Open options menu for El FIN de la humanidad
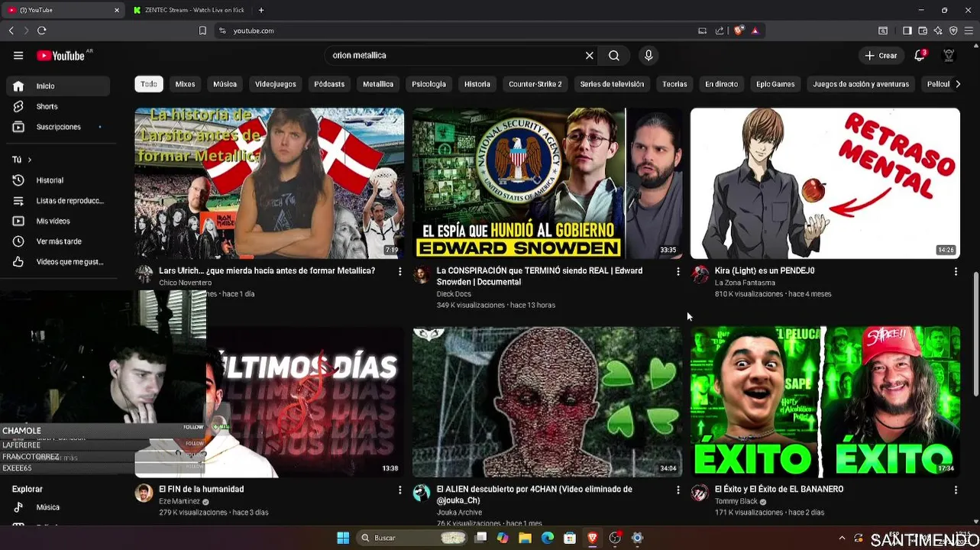 click(399, 490)
